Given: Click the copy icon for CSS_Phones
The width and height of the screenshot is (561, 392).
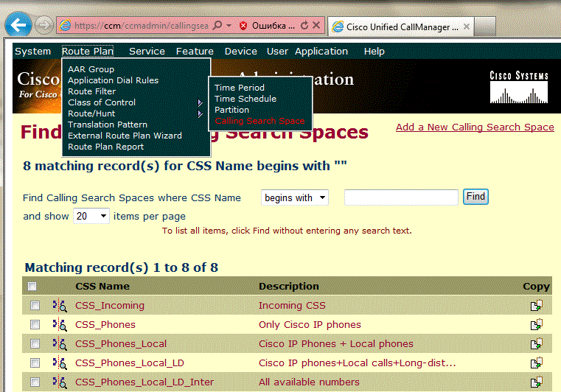Looking at the screenshot, I should click(536, 325).
